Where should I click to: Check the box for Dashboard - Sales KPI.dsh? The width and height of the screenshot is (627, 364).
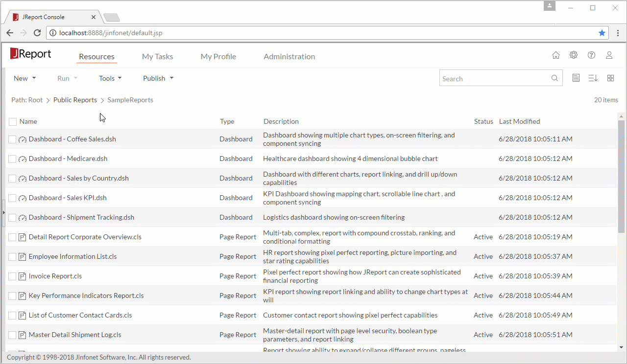pos(12,198)
